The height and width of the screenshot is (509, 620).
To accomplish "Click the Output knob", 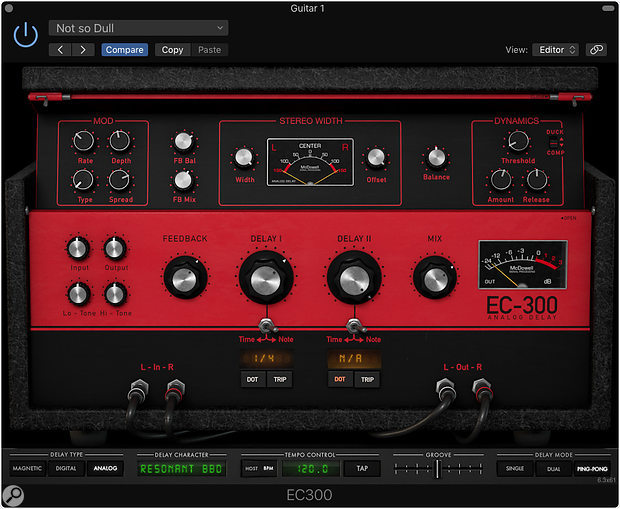I will coord(115,248).
